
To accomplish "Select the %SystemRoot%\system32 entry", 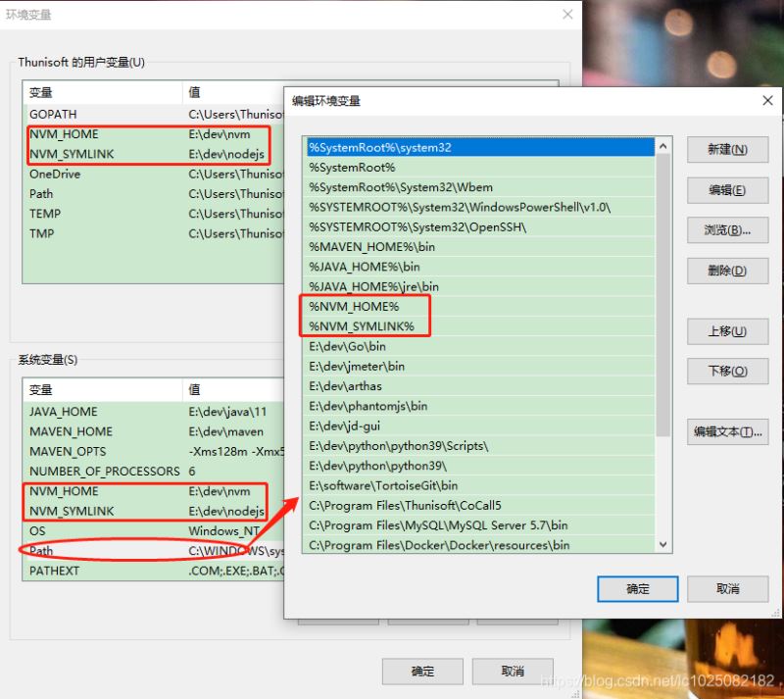I will (480, 148).
